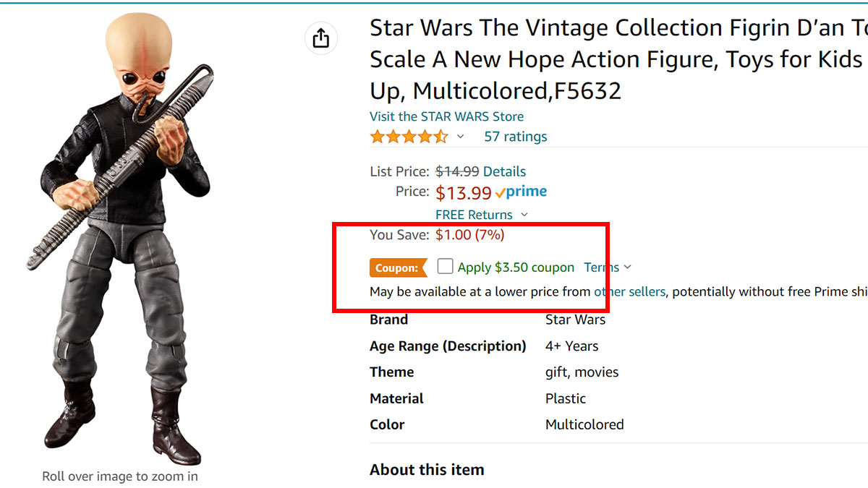Click the About this item heading
This screenshot has height=488, width=868.
(x=426, y=470)
